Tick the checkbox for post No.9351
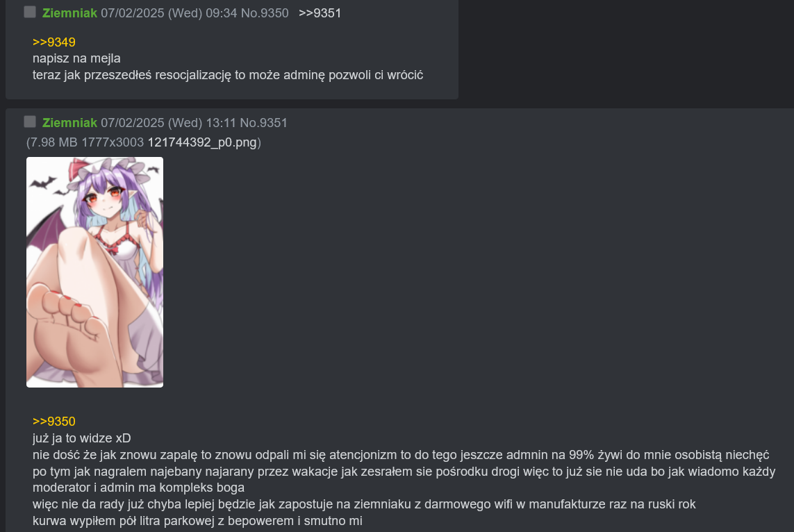The image size is (794, 532). 30,122
